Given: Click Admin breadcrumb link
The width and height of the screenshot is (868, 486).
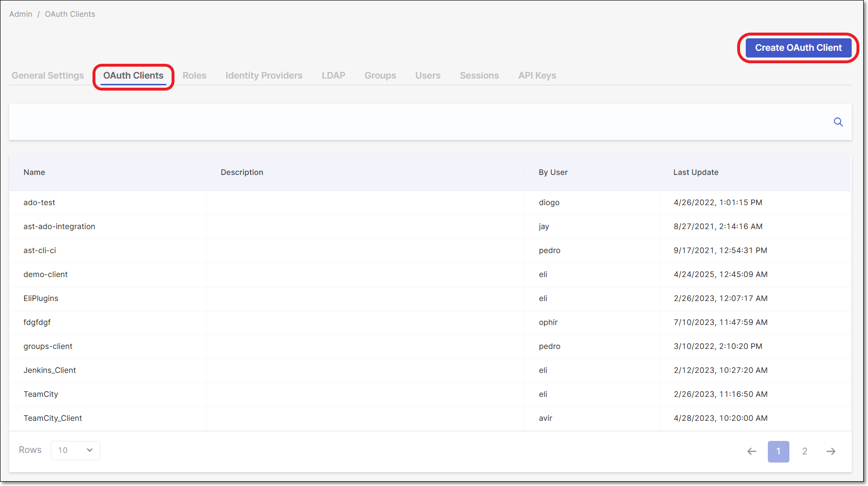Looking at the screenshot, I should pyautogui.click(x=21, y=14).
